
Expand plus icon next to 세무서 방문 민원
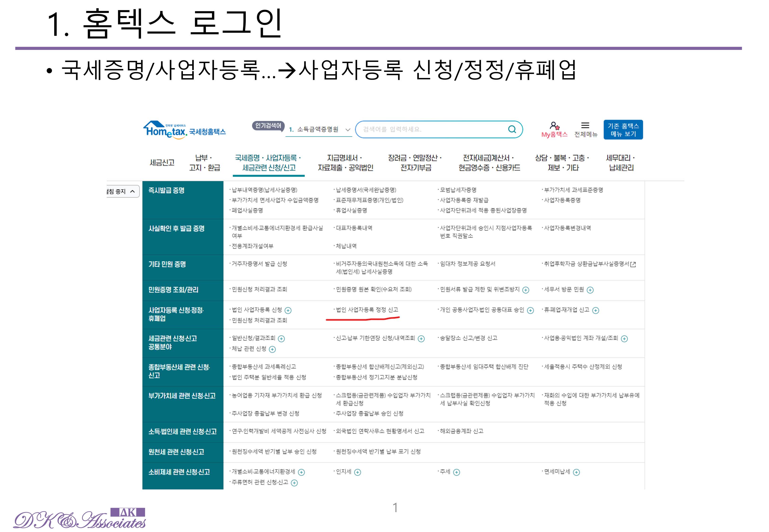point(590,290)
